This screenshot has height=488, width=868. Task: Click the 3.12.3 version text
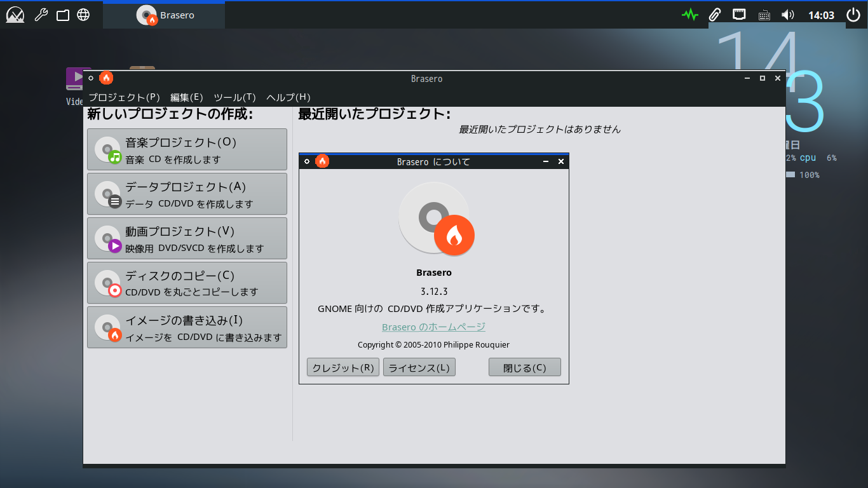pos(434,292)
